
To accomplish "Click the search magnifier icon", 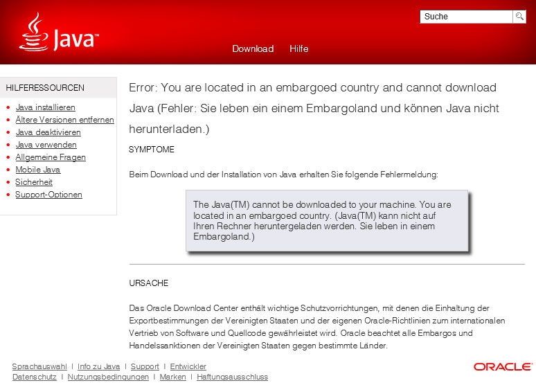I will [519, 17].
